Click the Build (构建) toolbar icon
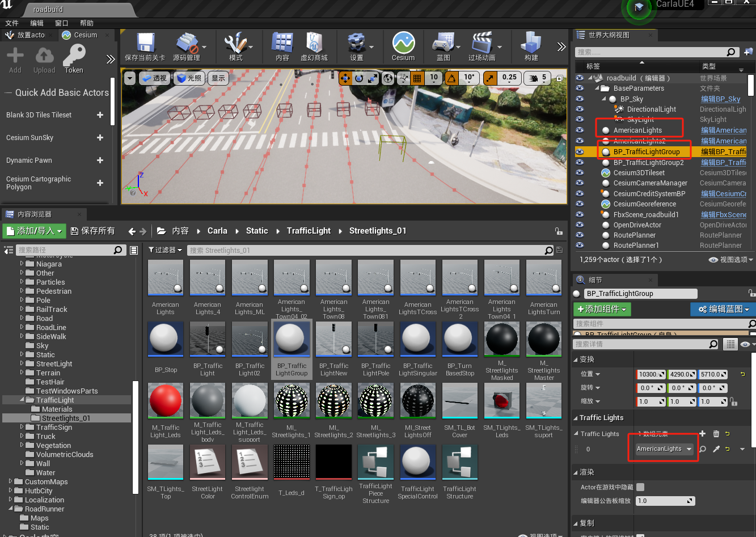This screenshot has height=537, width=756. point(531,44)
